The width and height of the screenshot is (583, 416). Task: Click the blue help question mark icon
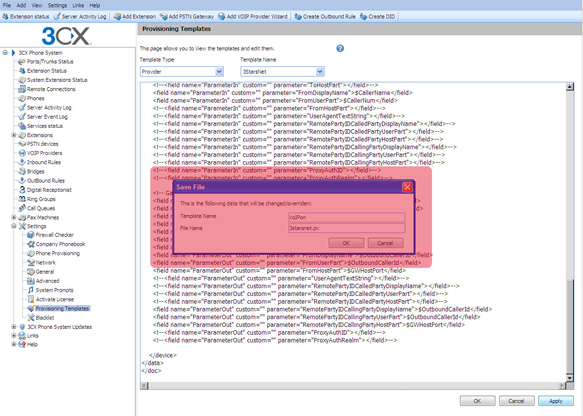point(340,48)
